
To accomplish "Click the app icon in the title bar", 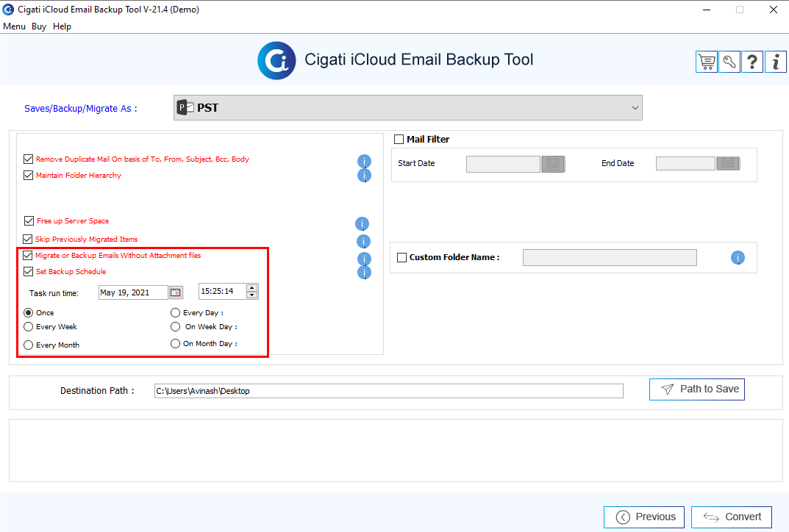I will [8, 9].
